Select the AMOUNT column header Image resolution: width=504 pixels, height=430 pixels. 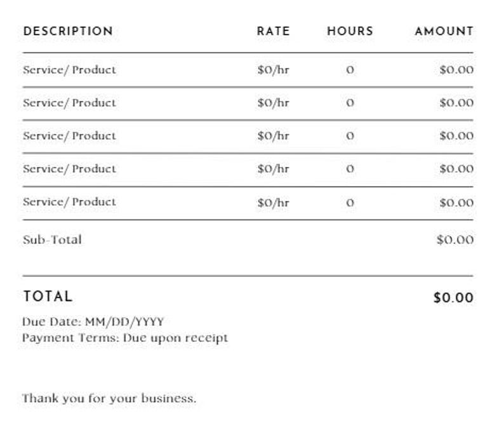[x=444, y=31]
